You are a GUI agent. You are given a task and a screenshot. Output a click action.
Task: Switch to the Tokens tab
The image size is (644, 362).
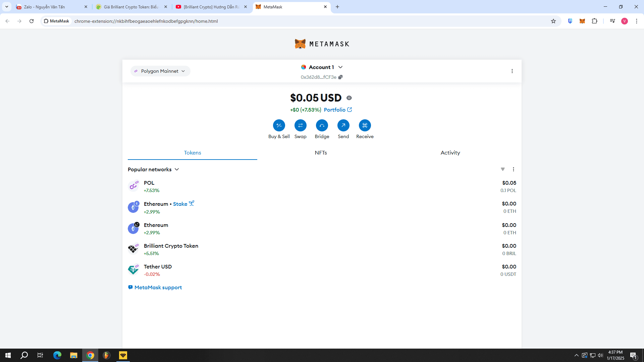(193, 153)
